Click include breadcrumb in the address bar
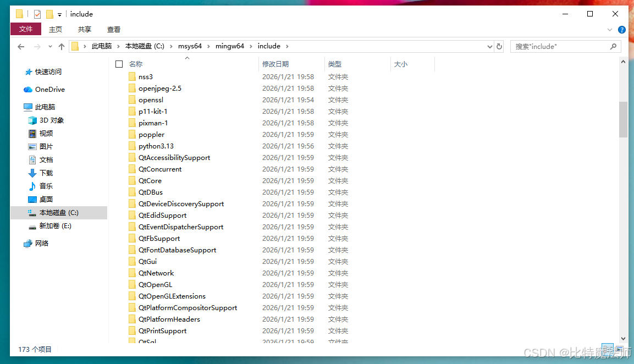Viewport: 634px width, 364px height. point(269,46)
